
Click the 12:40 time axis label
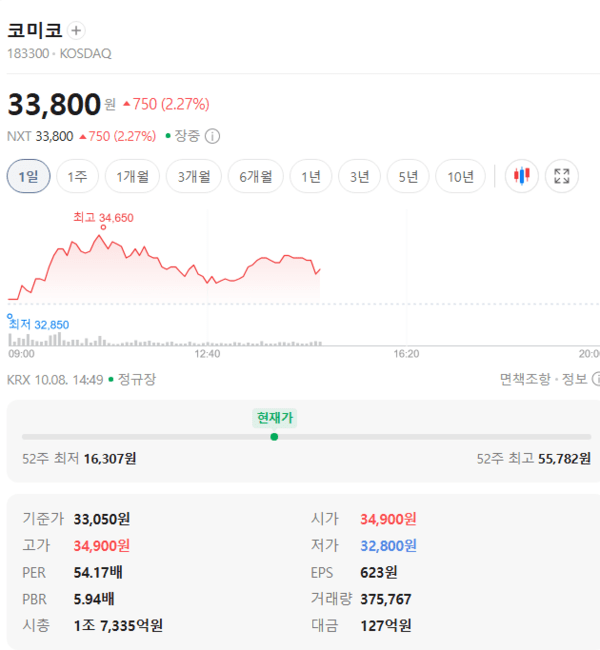207,354
